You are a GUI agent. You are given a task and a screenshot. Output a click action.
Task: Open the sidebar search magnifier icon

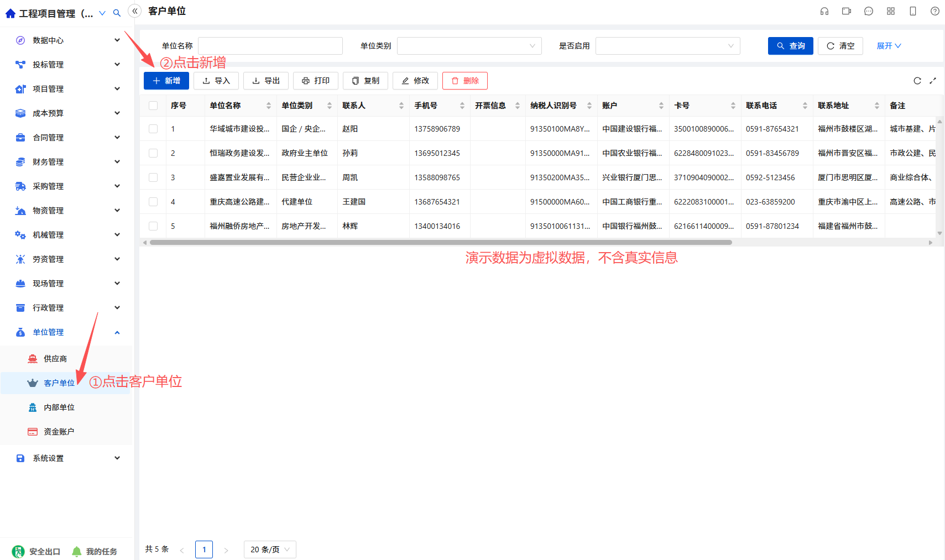pos(117,13)
